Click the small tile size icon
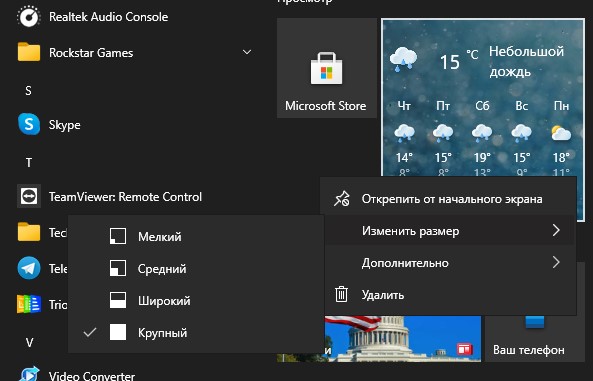The height and width of the screenshot is (381, 593). [118, 236]
